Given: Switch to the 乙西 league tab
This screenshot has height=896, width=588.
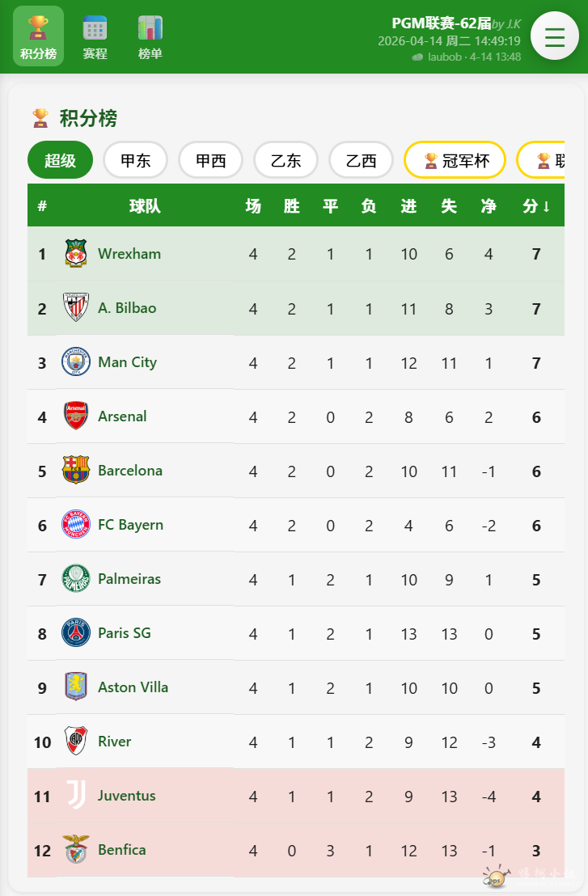Looking at the screenshot, I should [361, 160].
